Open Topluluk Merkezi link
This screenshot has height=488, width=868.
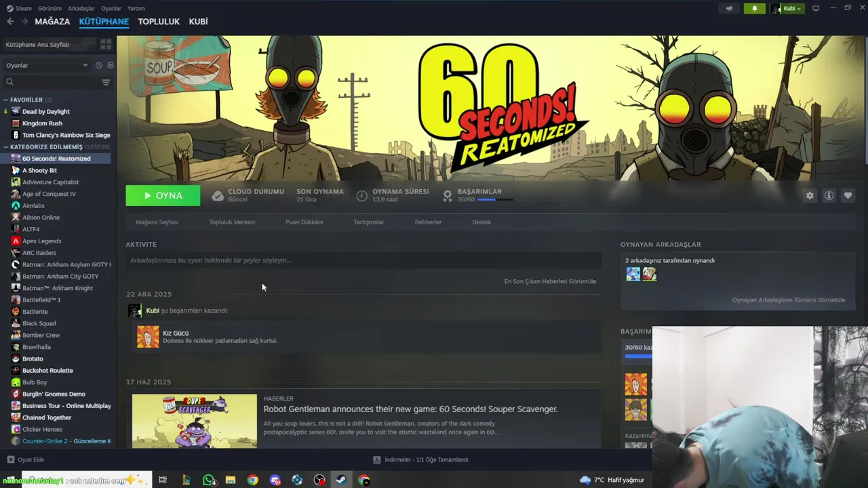232,222
